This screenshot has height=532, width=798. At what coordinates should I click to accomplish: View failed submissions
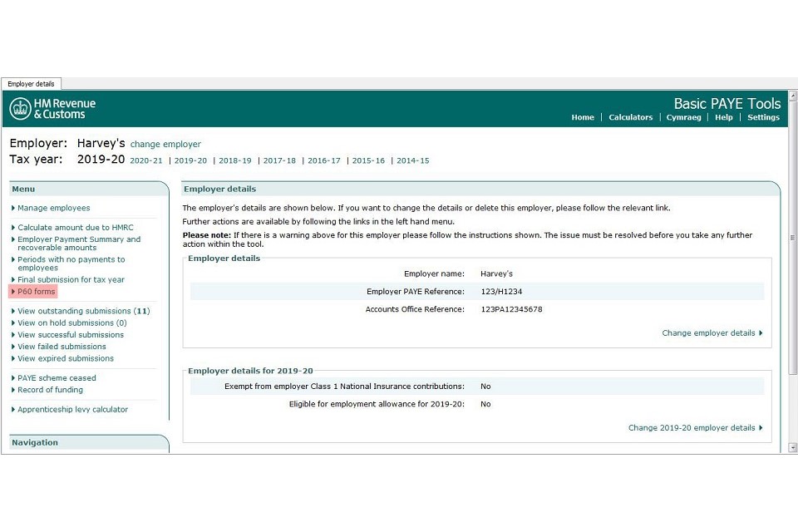[x=62, y=347]
